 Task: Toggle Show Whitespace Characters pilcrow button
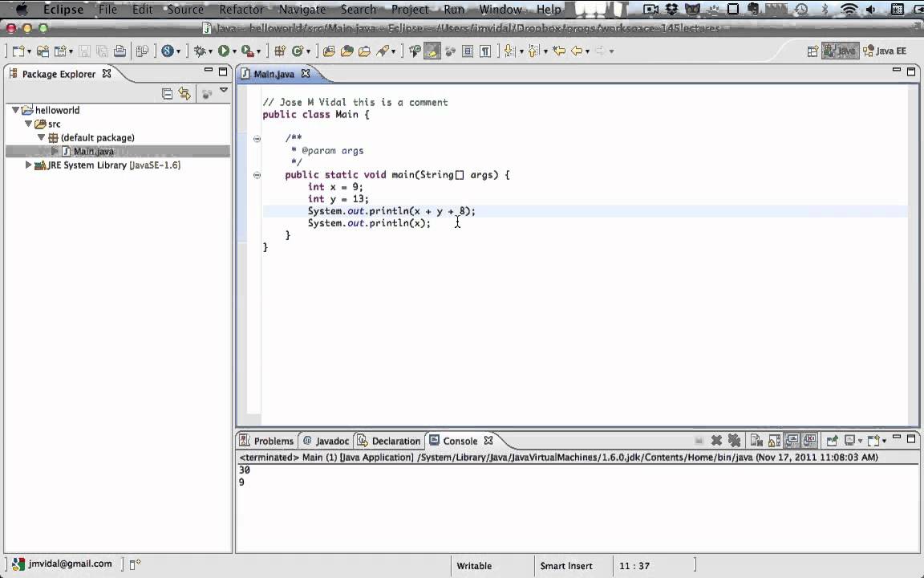coord(485,51)
